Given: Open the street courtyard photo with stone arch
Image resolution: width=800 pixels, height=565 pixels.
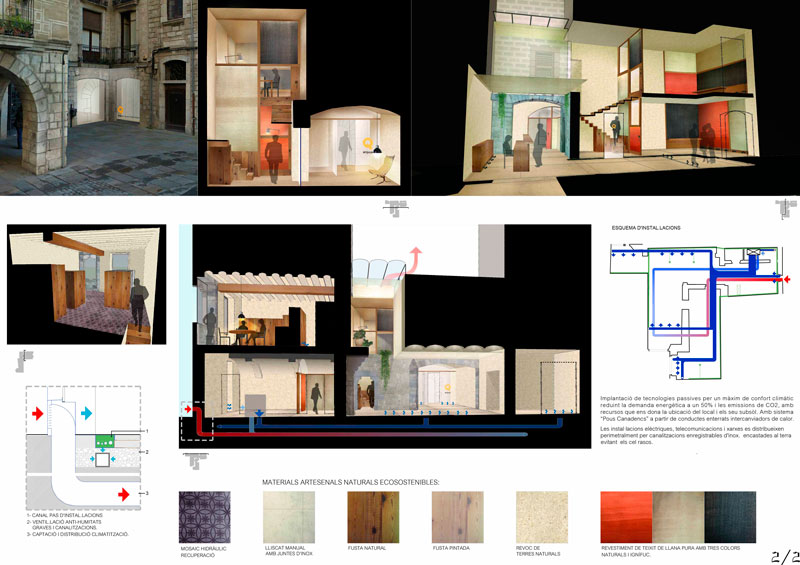Looking at the screenshot, I should [98, 97].
